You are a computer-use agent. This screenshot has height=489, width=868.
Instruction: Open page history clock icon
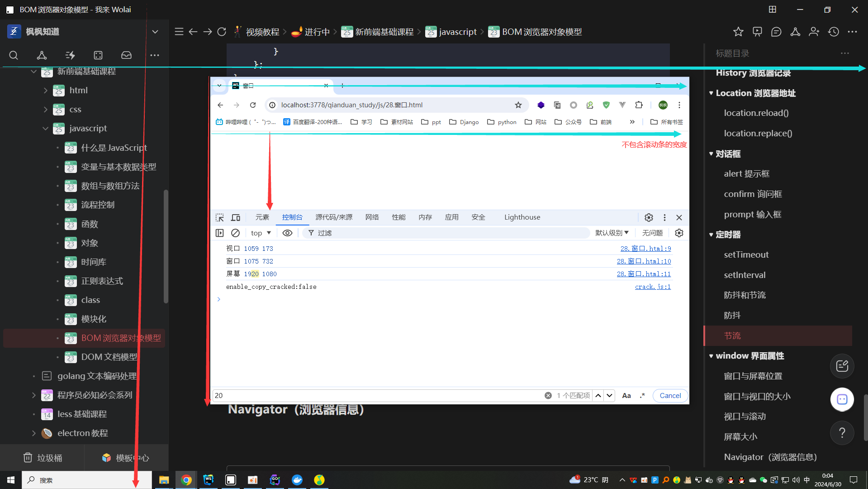(833, 32)
